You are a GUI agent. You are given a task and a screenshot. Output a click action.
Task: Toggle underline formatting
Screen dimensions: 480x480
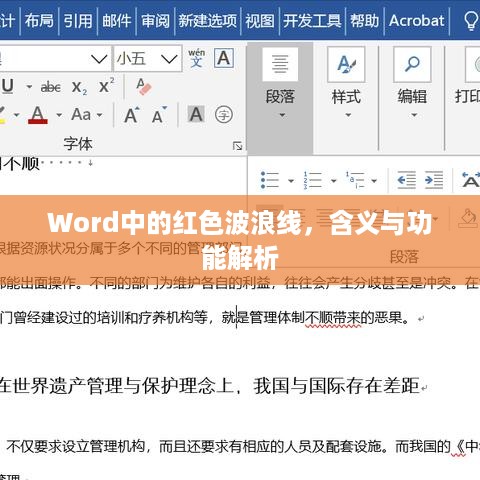coord(7,87)
